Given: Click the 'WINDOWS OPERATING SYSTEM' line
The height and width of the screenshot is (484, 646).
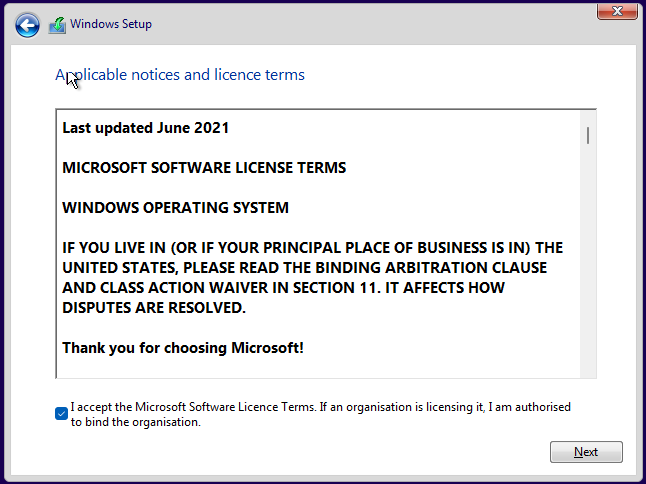Looking at the screenshot, I should [176, 208].
